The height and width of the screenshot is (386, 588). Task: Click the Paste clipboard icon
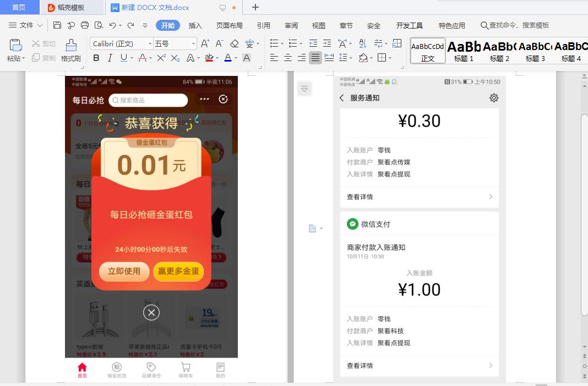click(x=15, y=45)
